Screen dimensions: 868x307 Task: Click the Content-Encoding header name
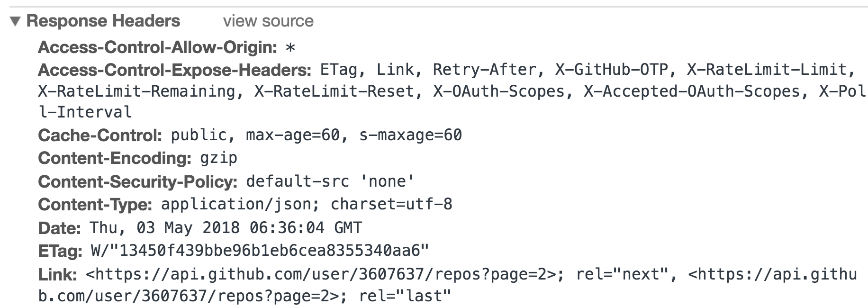point(115,158)
